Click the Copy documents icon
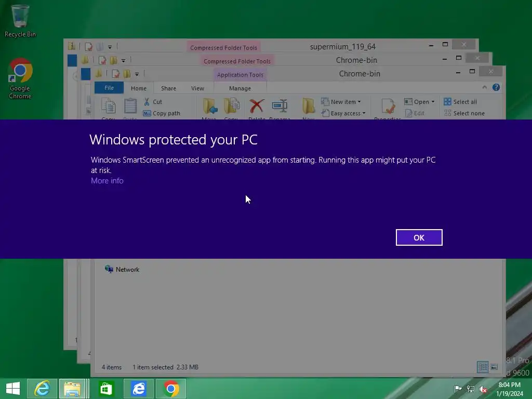Screen dimensions: 532x399 pos(109,107)
